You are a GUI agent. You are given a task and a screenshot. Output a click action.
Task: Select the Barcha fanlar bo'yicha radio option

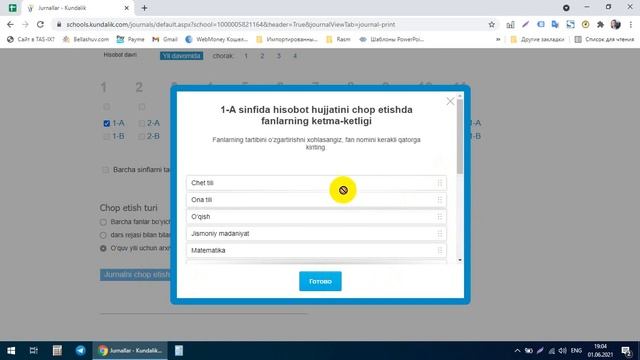(103, 222)
